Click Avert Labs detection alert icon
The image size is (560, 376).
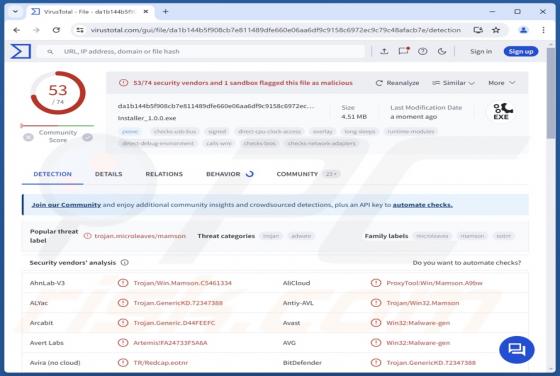[x=123, y=343]
